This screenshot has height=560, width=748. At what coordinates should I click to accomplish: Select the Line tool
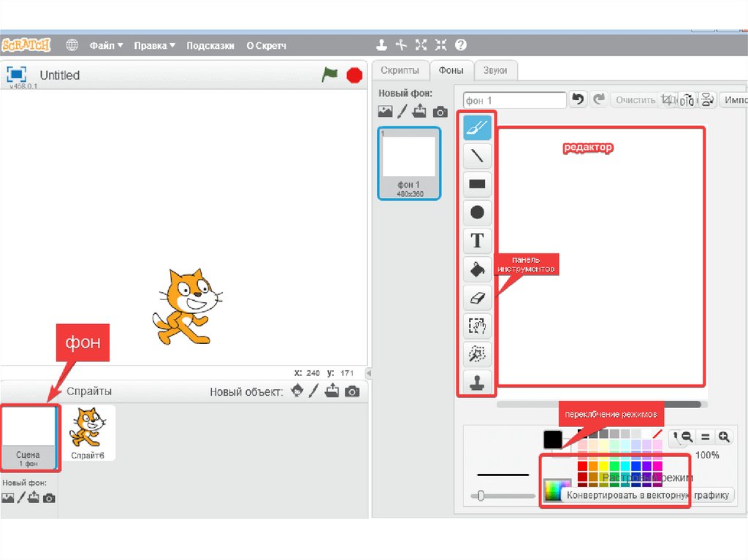pyautogui.click(x=476, y=155)
